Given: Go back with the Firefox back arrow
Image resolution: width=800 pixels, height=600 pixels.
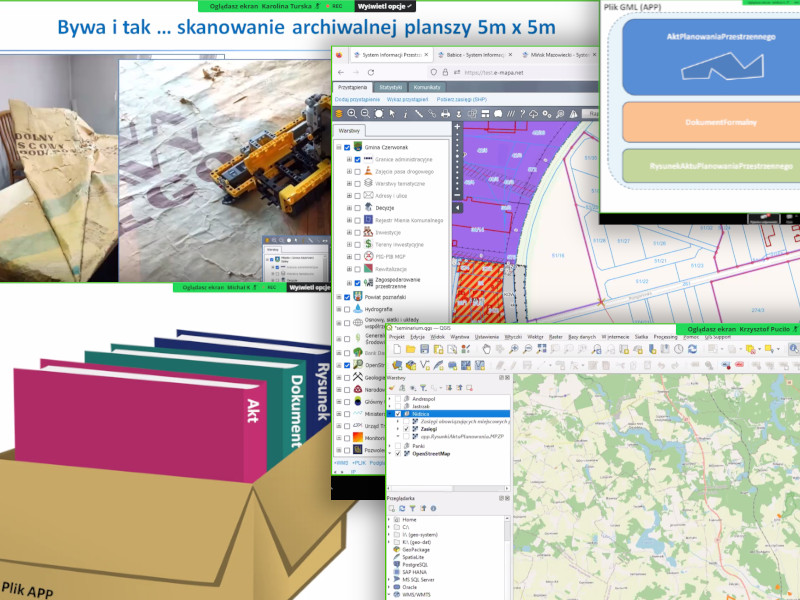Looking at the screenshot, I should 341,72.
